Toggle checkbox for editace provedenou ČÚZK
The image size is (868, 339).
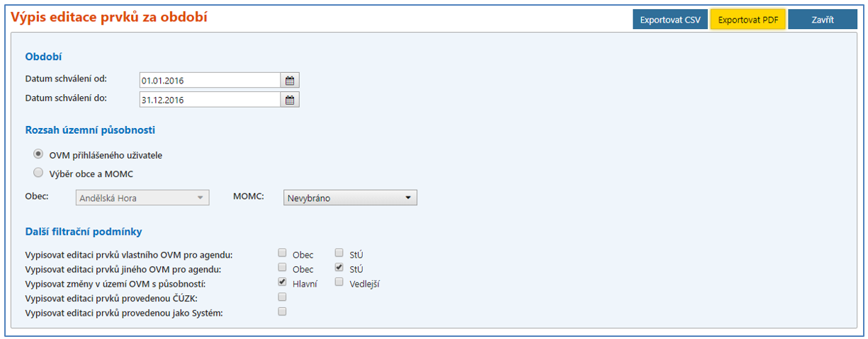pos(282,297)
